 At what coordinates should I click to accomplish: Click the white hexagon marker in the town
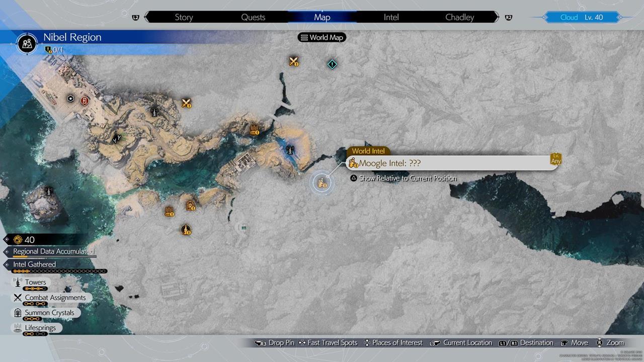tap(71, 99)
